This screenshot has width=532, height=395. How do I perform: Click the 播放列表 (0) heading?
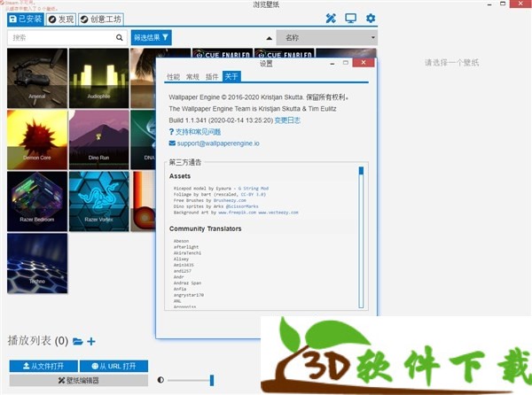(x=38, y=340)
